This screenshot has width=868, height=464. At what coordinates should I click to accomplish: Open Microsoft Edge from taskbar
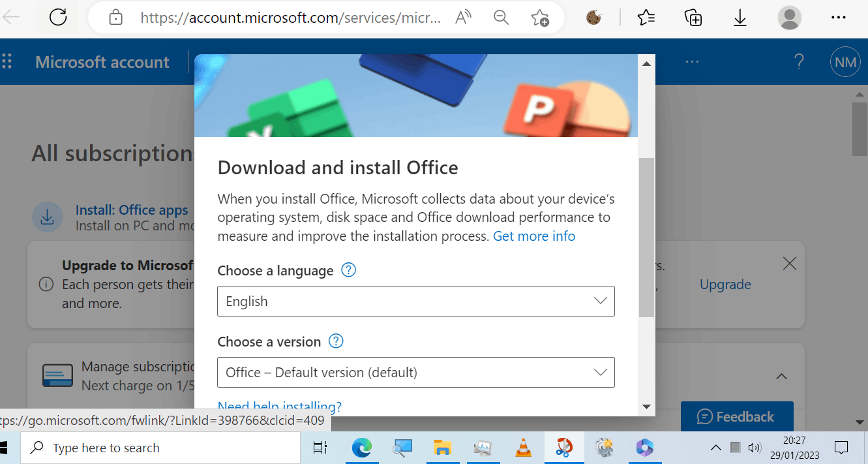click(361, 448)
